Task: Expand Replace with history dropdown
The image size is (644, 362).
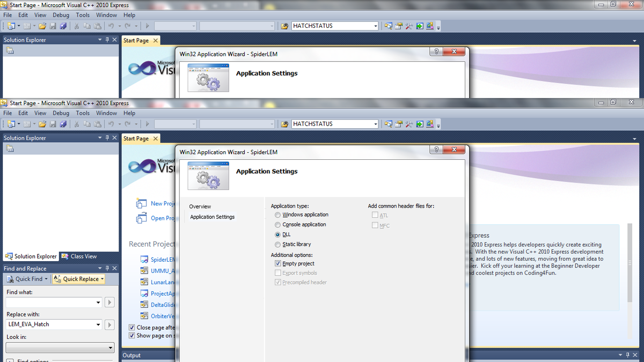Action: click(98, 324)
